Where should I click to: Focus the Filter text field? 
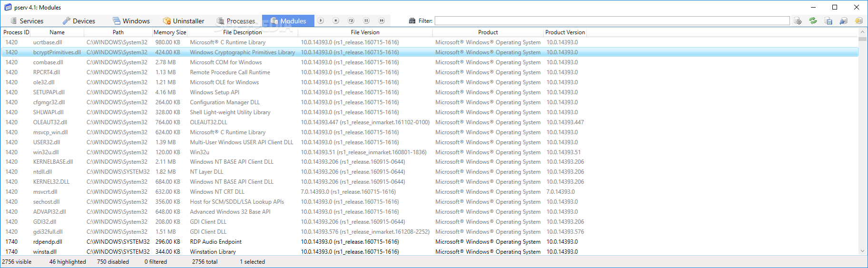pyautogui.click(x=612, y=21)
